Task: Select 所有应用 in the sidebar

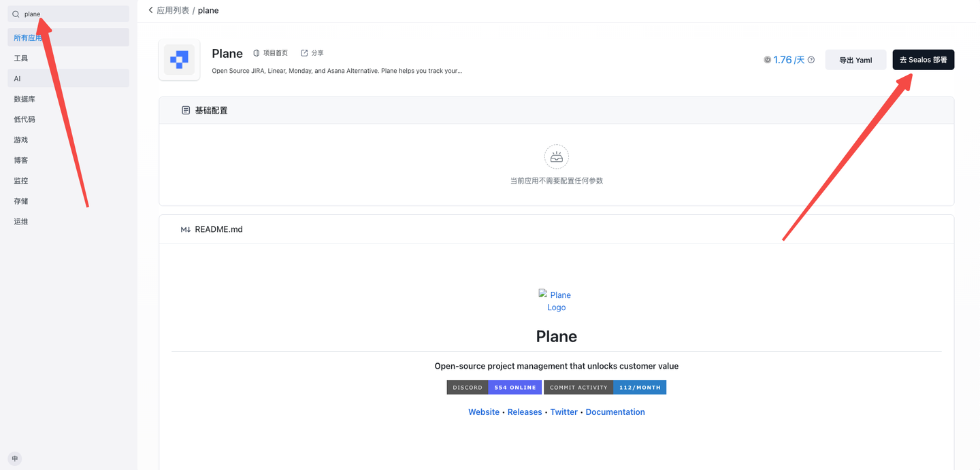Action: pos(28,38)
